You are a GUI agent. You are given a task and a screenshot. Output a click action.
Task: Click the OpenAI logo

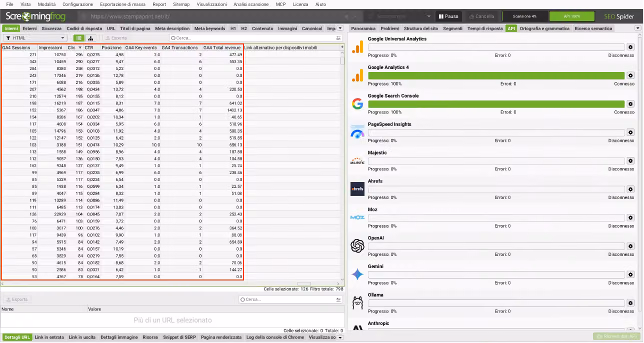pos(357,246)
